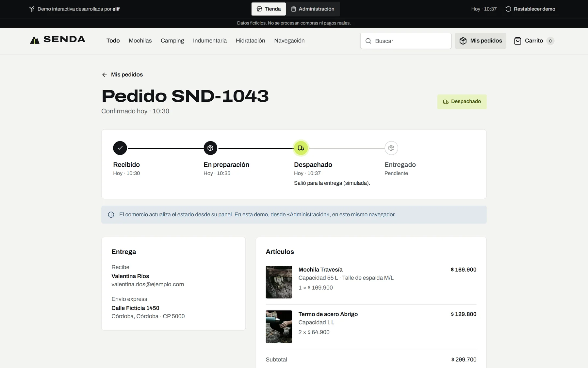Click the Mochila Travesía item name
Viewport: 588px width, 368px height.
pos(320,270)
